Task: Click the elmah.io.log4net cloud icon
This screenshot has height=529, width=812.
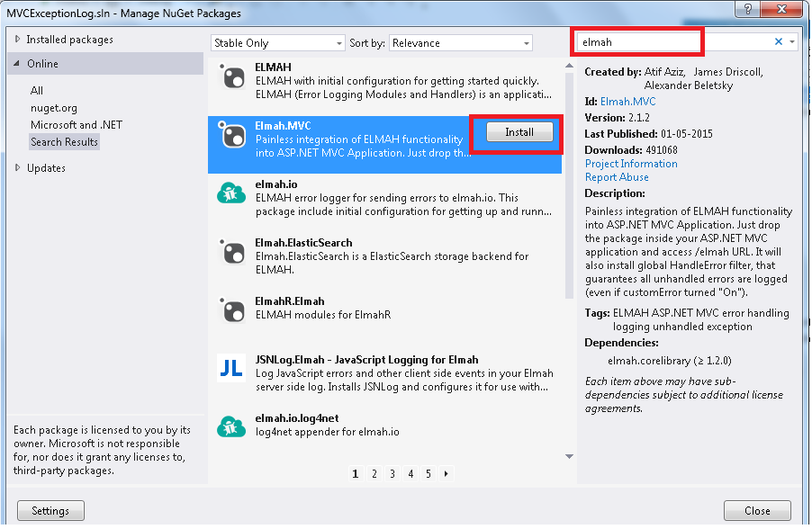Action: 231,427
